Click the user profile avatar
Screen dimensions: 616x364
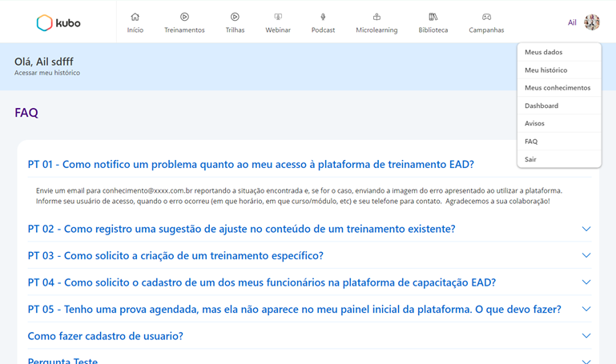point(591,22)
